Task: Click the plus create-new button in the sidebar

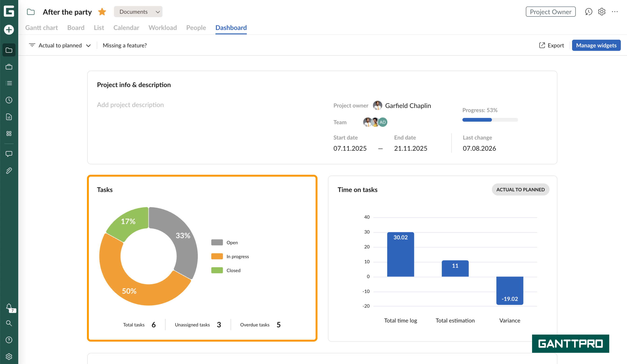Action: point(9,30)
